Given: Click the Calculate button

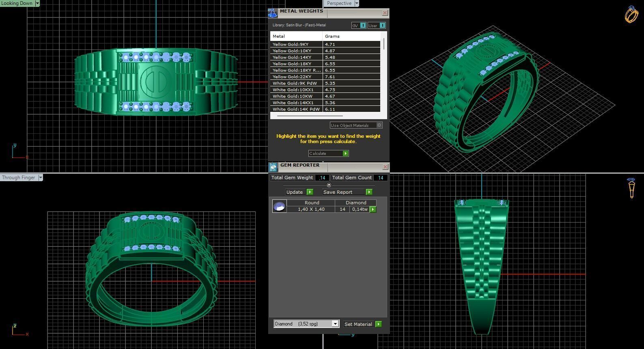Looking at the screenshot, I should point(328,153).
